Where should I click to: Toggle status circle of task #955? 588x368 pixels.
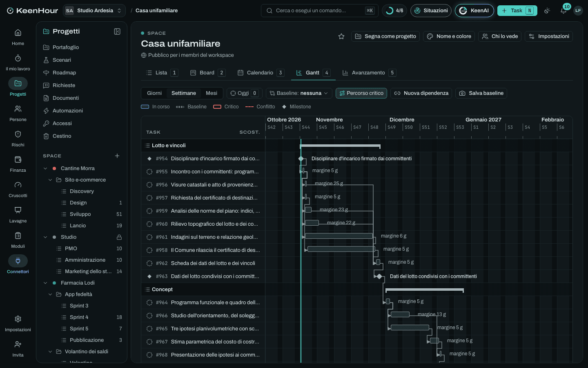149,172
